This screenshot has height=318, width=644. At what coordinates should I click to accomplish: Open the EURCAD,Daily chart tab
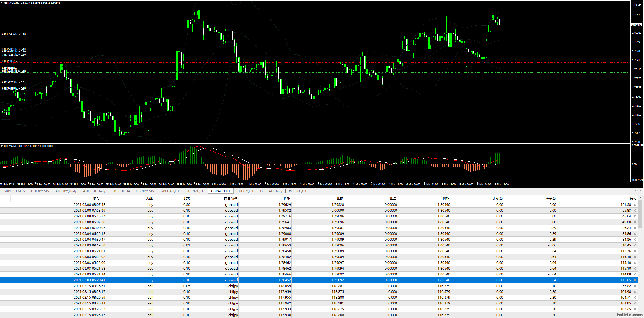coord(271,191)
